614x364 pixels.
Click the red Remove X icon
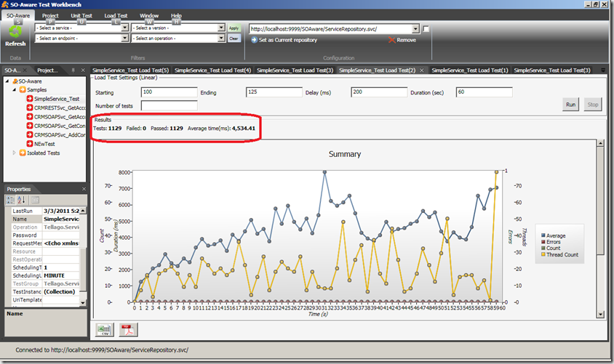(391, 40)
